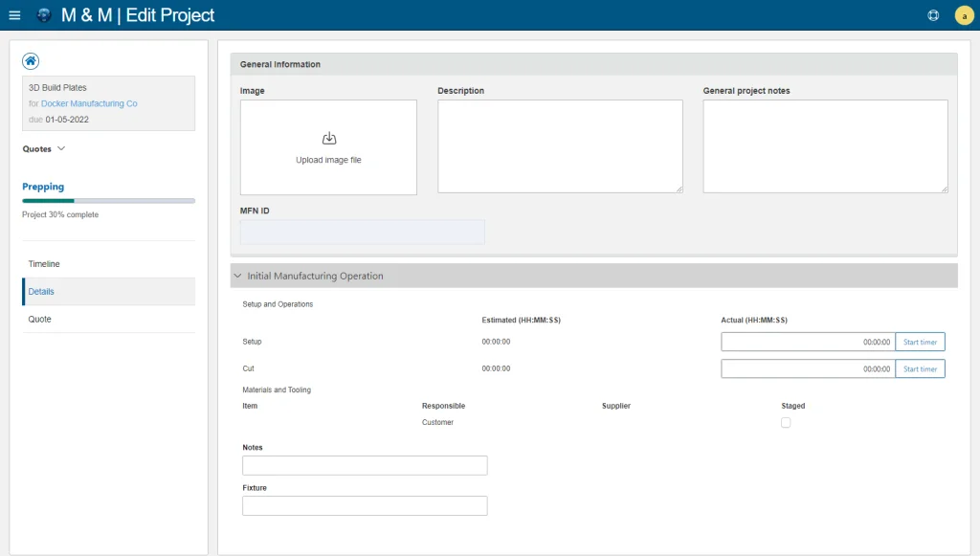
Task: Collapse Initial Manufacturing Operation section
Action: click(238, 276)
